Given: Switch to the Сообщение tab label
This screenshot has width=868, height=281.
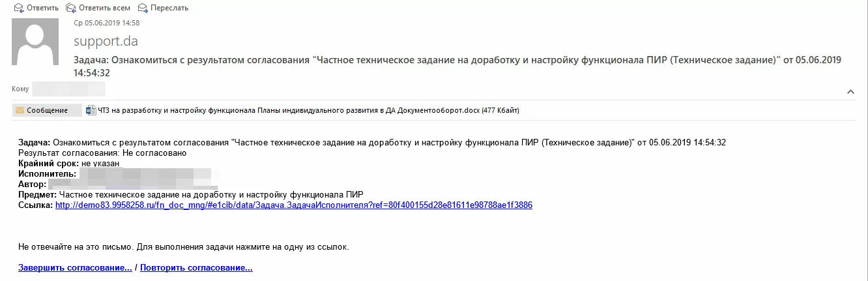Looking at the screenshot, I should pyautogui.click(x=47, y=110).
